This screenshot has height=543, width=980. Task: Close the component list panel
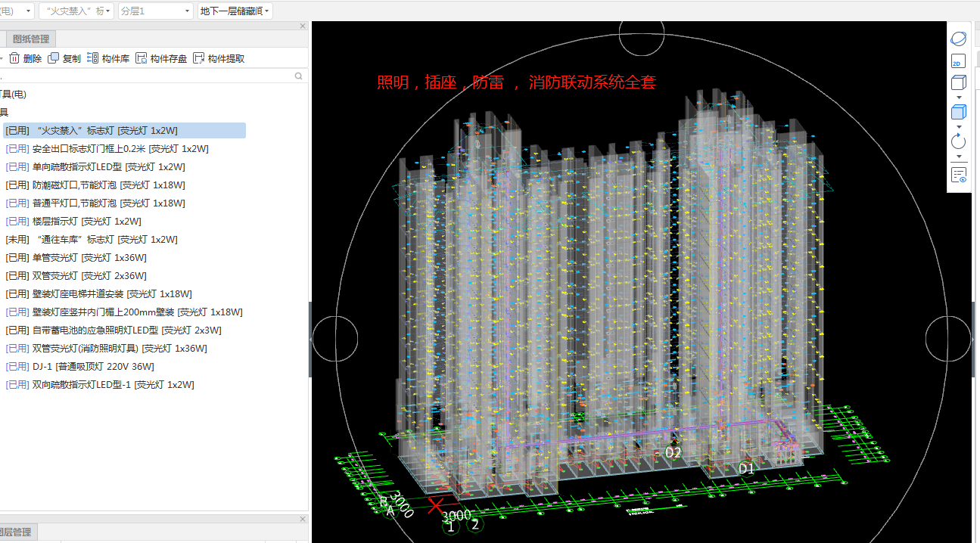tap(303, 26)
